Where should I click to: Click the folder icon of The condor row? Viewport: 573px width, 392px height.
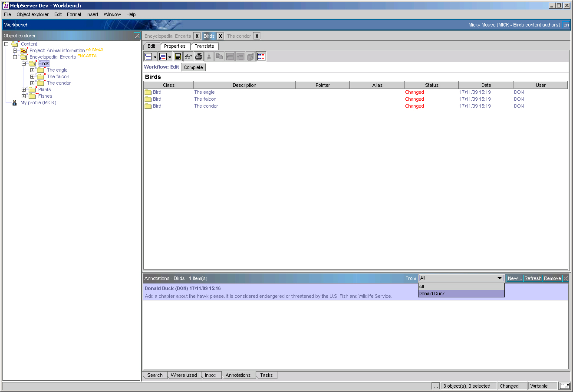pyautogui.click(x=148, y=106)
